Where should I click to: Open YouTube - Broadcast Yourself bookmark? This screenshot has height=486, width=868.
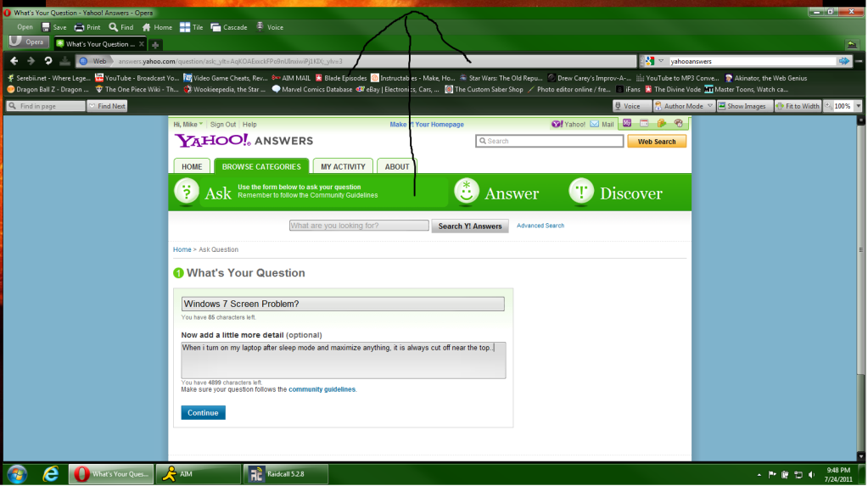point(137,78)
